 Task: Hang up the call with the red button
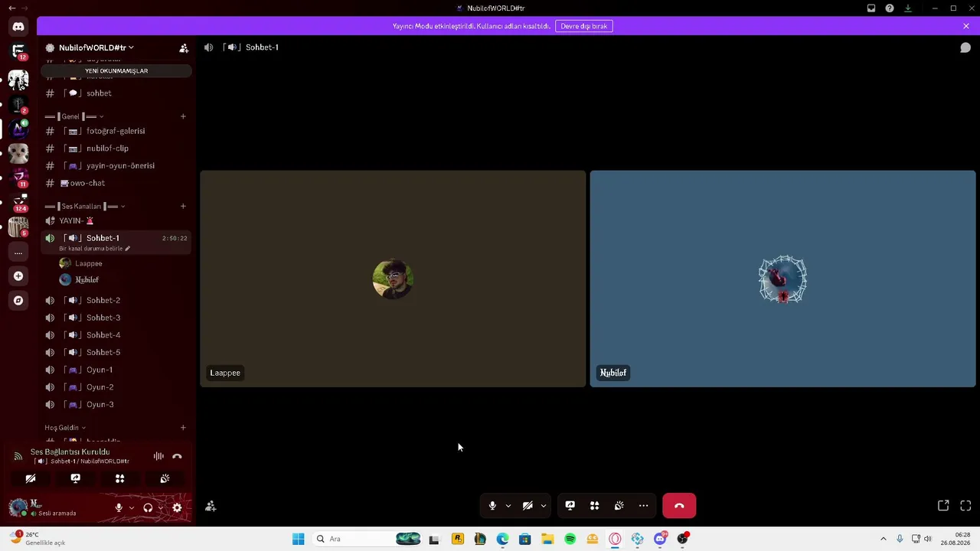(x=679, y=506)
